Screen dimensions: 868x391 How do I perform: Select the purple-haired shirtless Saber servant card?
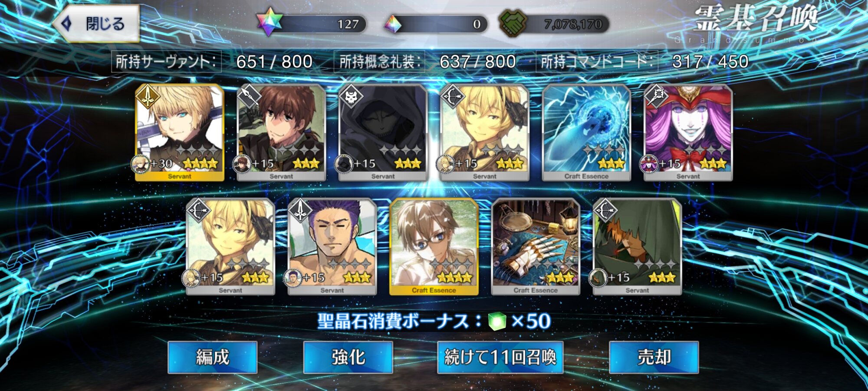point(332,247)
